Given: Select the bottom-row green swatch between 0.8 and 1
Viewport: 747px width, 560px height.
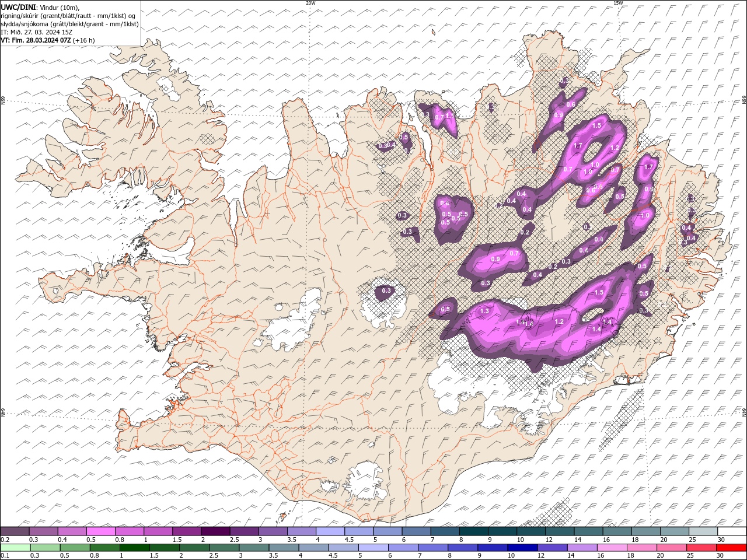Looking at the screenshot, I should point(104,548).
